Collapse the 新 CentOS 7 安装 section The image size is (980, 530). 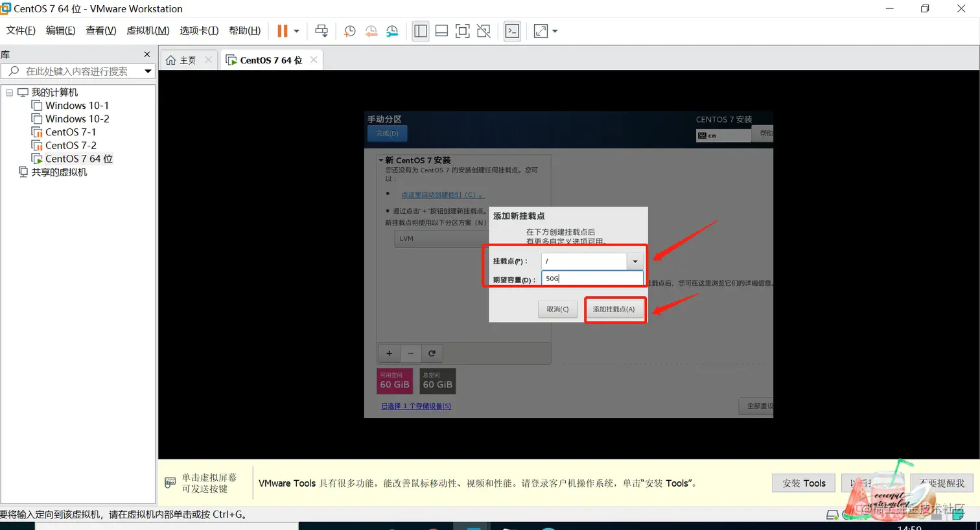click(x=381, y=160)
